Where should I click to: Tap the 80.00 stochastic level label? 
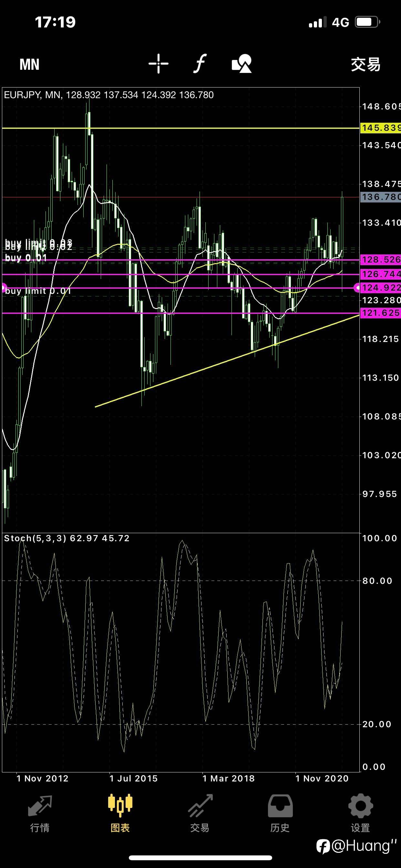coord(377,581)
